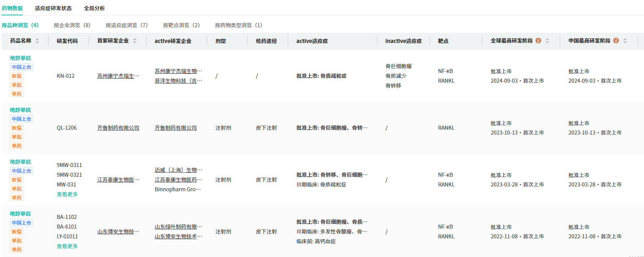The width and height of the screenshot is (644, 257).
Task: Click III期临床: 多发性骨髓瘤 indication
Action: pyautogui.click(x=332, y=231)
